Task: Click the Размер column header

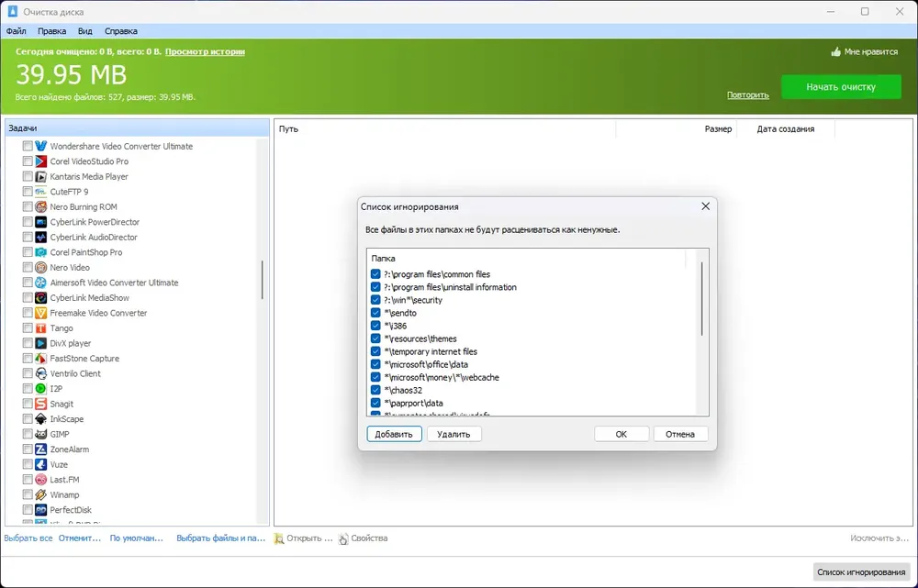Action: coord(718,128)
